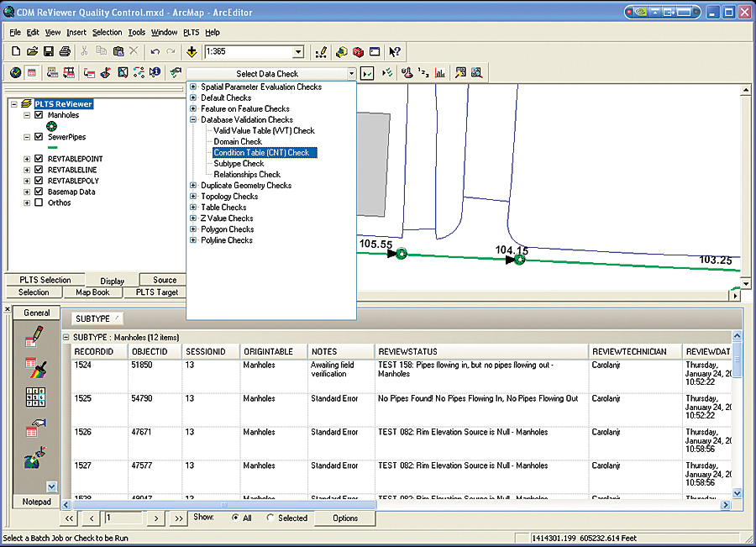Click the New document icon
This screenshot has height=547, width=756.
click(15, 51)
